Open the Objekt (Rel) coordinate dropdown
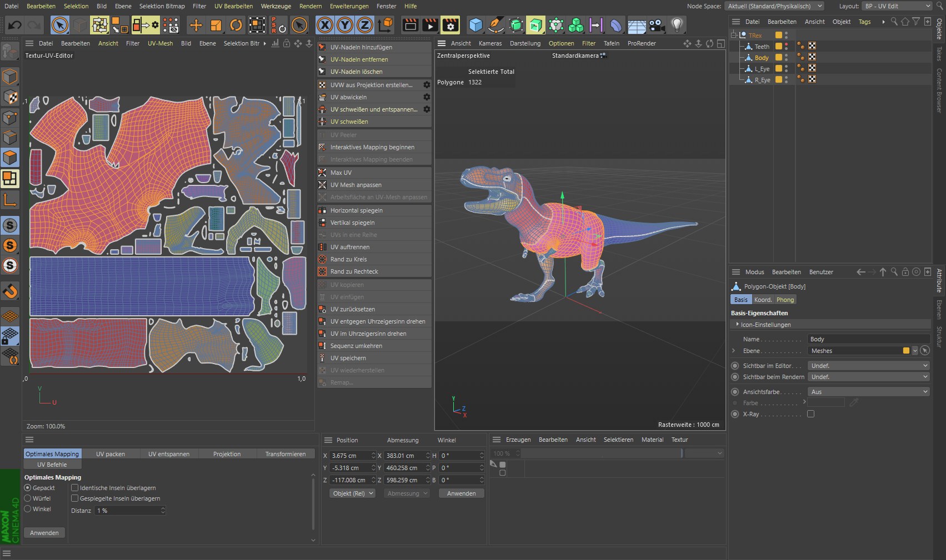 point(353,493)
